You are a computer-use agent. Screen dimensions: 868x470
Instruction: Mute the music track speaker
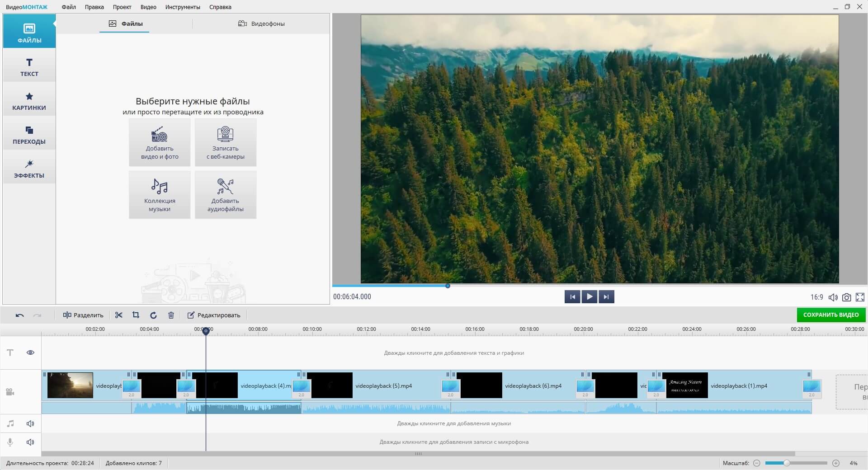pos(30,423)
